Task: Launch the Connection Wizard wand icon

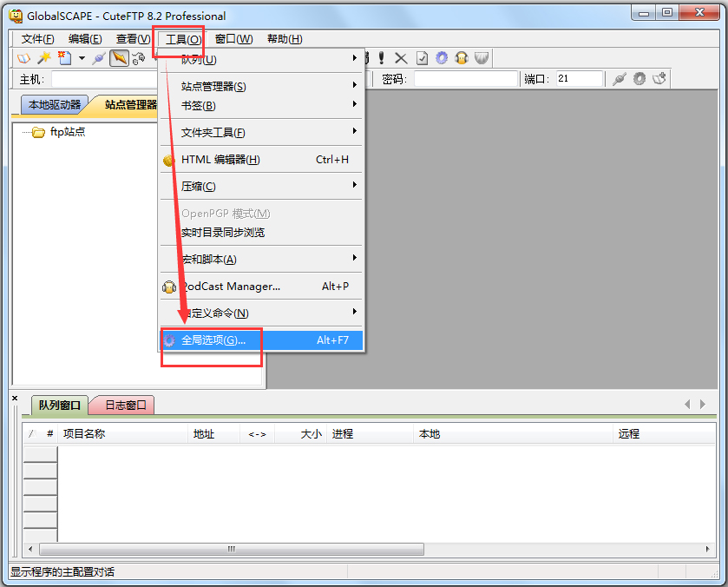Action: click(44, 58)
